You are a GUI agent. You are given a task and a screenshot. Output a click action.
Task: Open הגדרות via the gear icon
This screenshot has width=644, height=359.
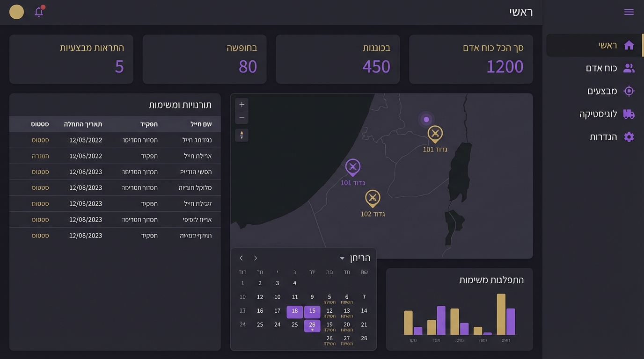point(629,137)
